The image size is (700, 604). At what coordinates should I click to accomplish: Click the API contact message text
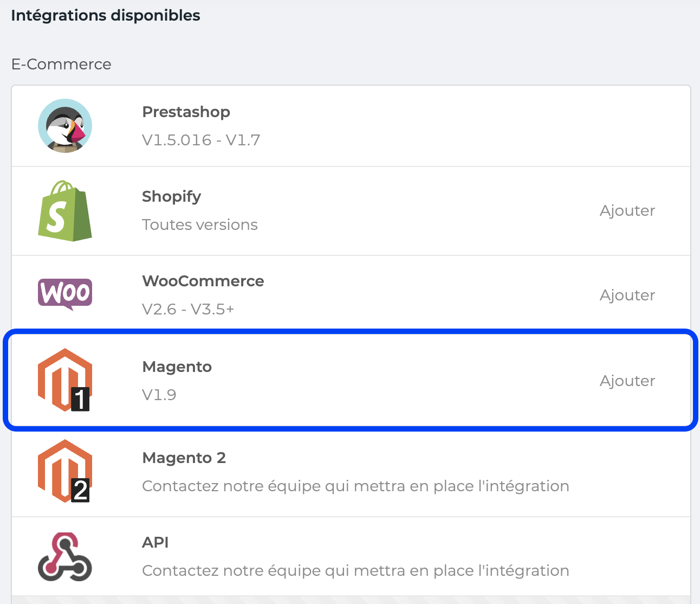pyautogui.click(x=355, y=570)
